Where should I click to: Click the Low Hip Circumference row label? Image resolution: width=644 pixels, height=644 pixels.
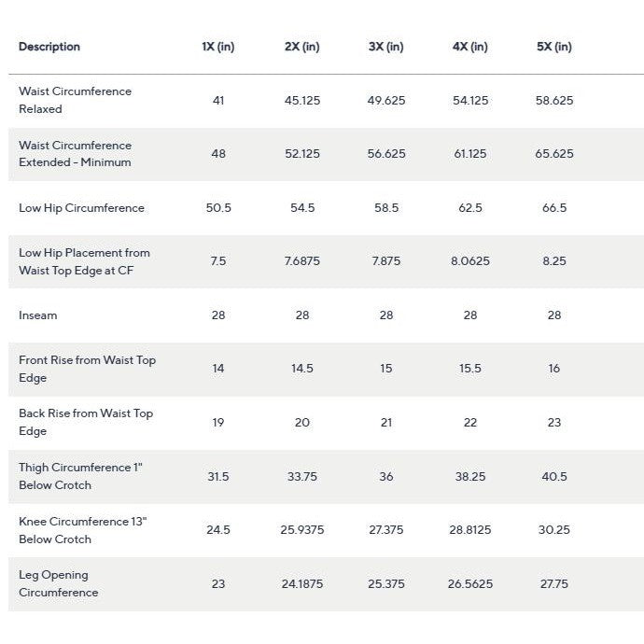coord(81,208)
